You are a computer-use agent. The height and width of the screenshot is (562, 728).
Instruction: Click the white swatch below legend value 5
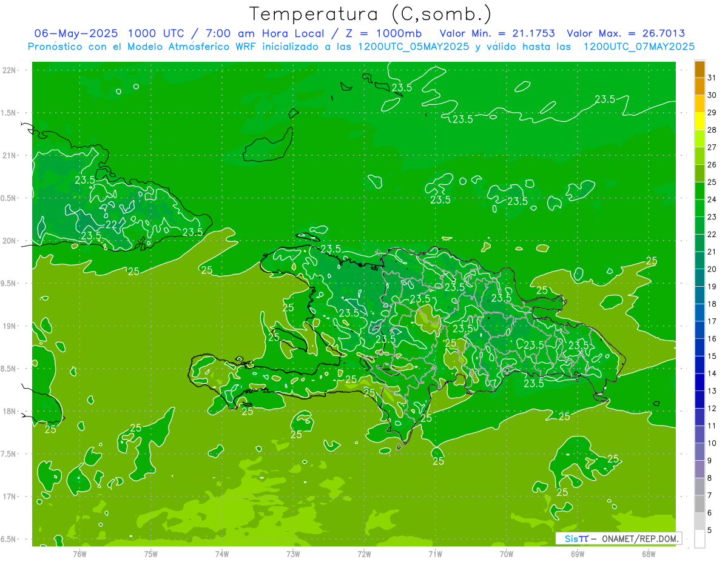pyautogui.click(x=699, y=538)
